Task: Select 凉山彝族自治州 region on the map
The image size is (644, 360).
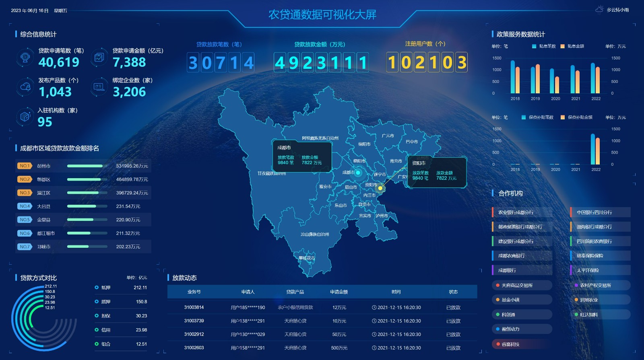Action: click(x=315, y=234)
